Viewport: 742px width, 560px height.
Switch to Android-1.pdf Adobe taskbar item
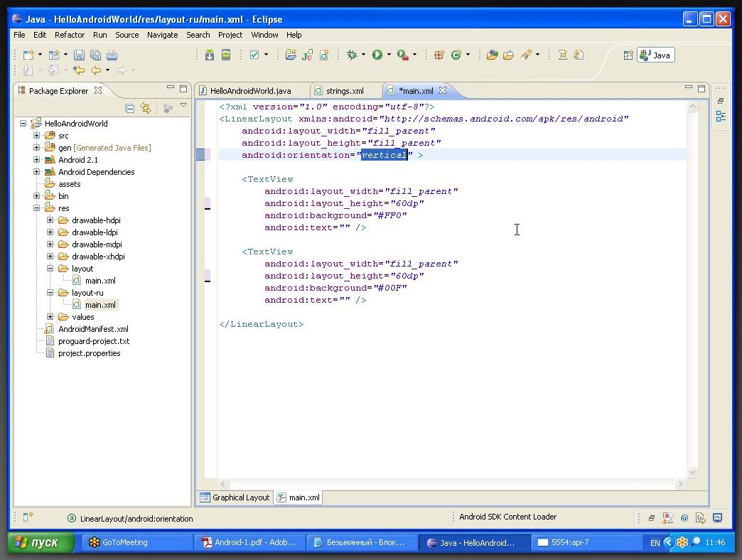[249, 542]
